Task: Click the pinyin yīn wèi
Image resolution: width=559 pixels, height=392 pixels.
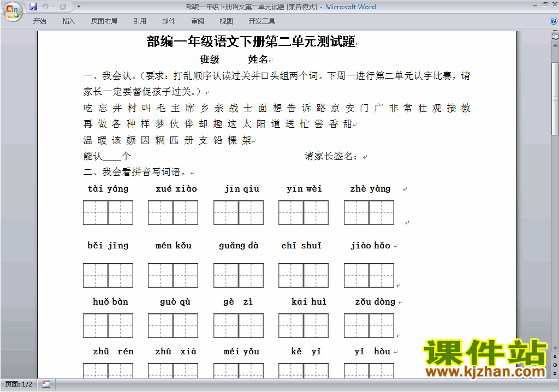Action: (x=304, y=189)
